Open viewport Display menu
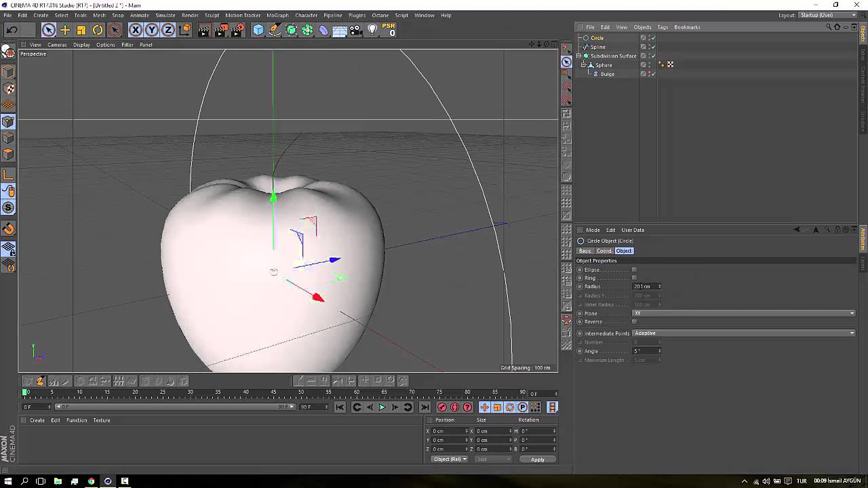This screenshot has height=488, width=868. point(81,45)
